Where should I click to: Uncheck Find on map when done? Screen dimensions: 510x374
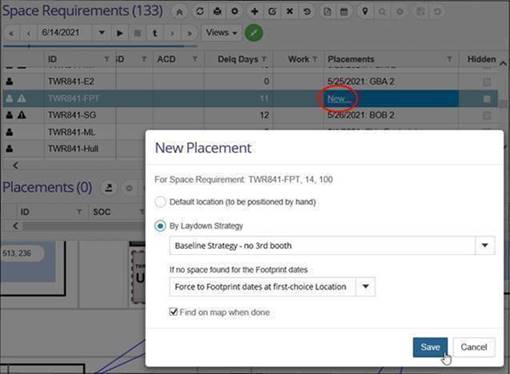tap(173, 312)
